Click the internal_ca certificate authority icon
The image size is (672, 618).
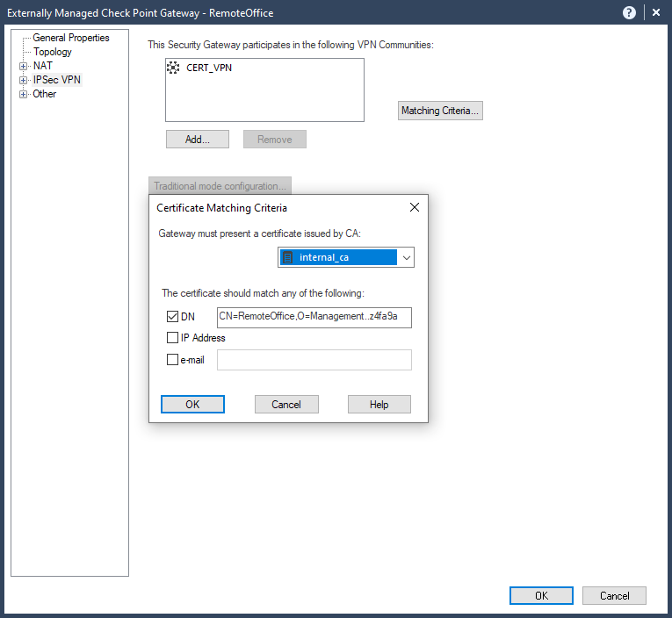pyautogui.click(x=287, y=257)
